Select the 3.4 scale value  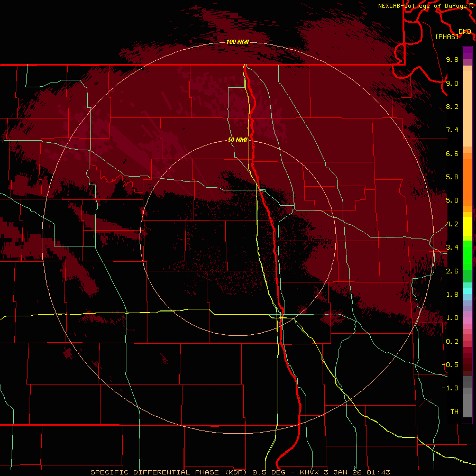pyautogui.click(x=452, y=248)
